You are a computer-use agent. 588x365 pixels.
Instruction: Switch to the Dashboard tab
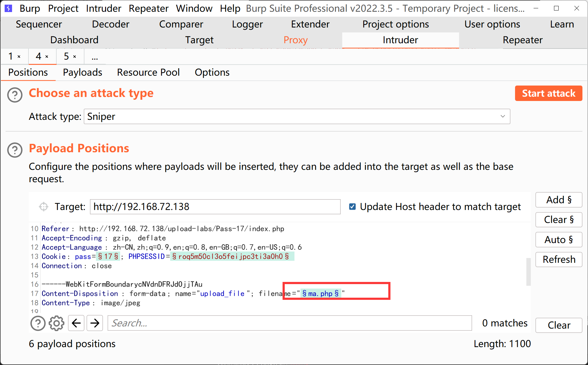click(x=74, y=40)
